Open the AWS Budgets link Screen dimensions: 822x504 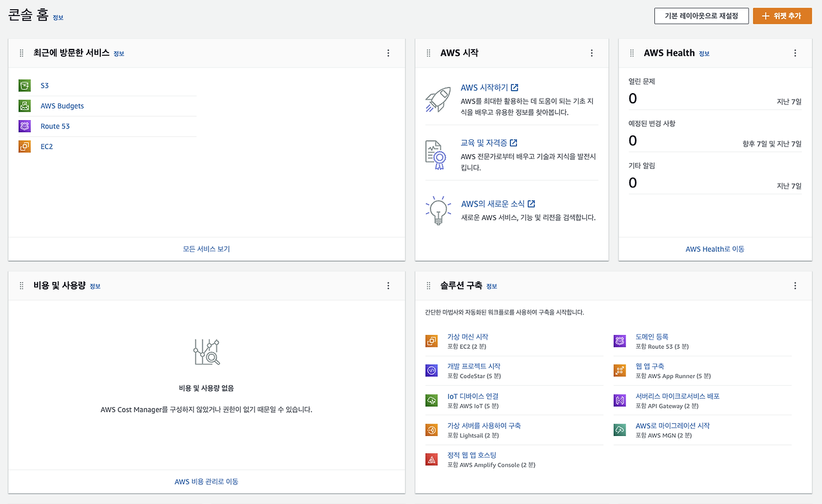coord(62,106)
